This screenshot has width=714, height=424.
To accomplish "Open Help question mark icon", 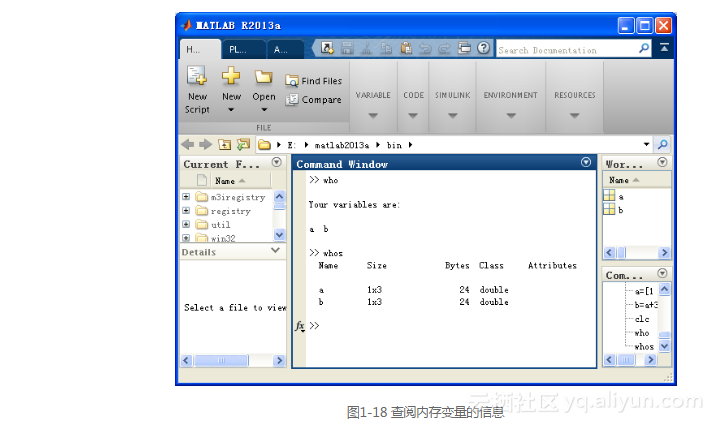I will tap(484, 47).
